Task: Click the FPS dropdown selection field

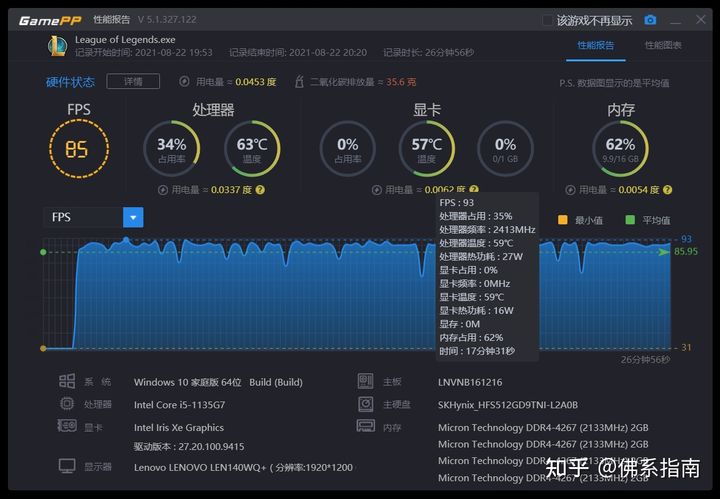Action: tap(83, 217)
